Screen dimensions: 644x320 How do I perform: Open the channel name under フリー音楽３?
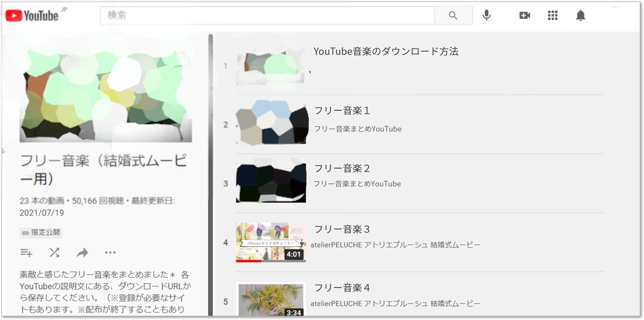coord(395,245)
